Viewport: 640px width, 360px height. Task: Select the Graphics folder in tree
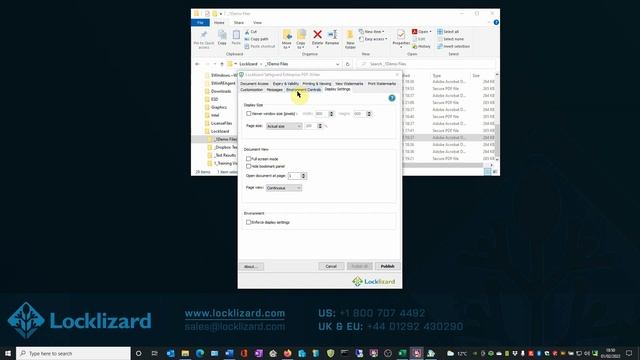219,107
